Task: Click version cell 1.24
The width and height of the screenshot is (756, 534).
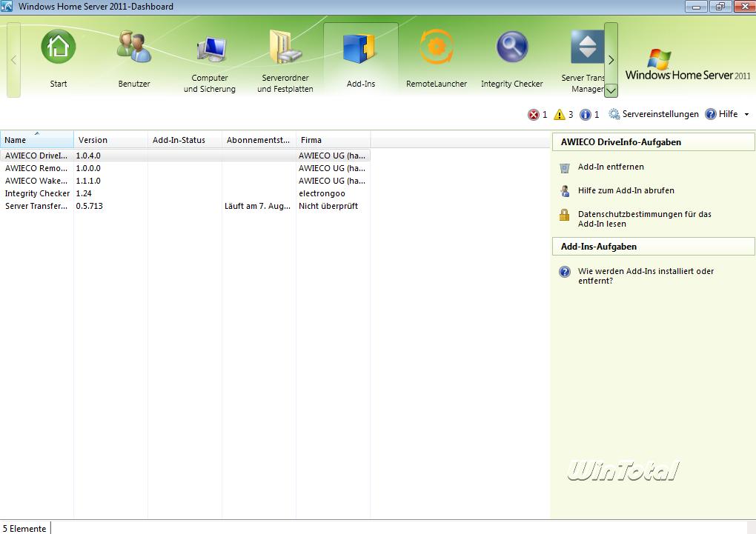Action: [x=84, y=193]
